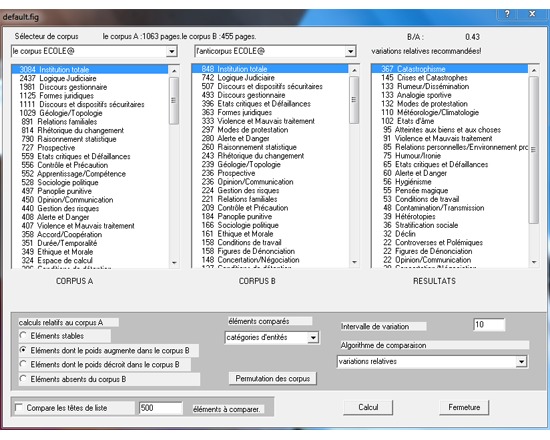Click Résultats list scrollbar thumb

[x=534, y=149]
